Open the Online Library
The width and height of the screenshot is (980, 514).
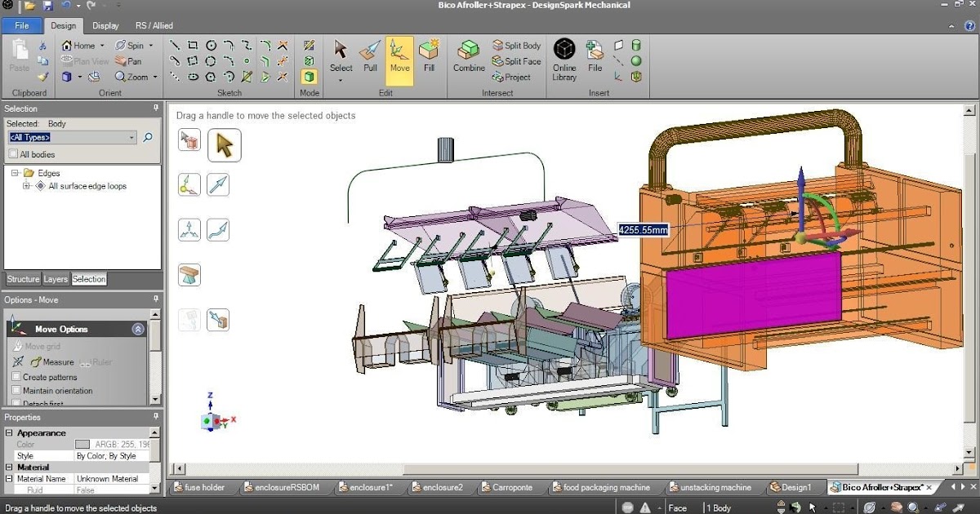pyautogui.click(x=564, y=59)
